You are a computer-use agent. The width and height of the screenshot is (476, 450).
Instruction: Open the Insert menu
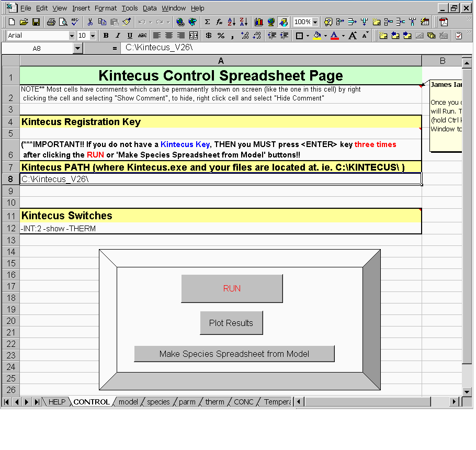coord(81,8)
